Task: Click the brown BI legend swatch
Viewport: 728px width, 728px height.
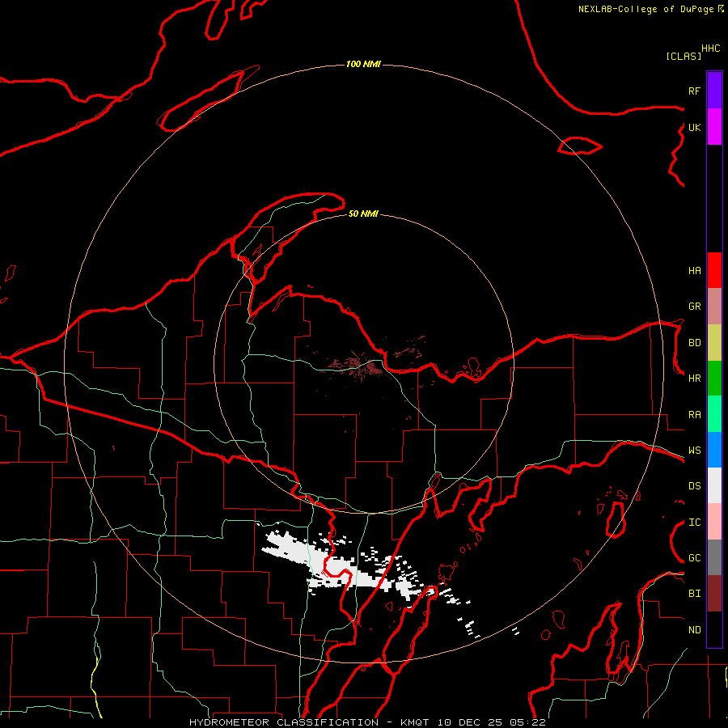Action: click(714, 594)
